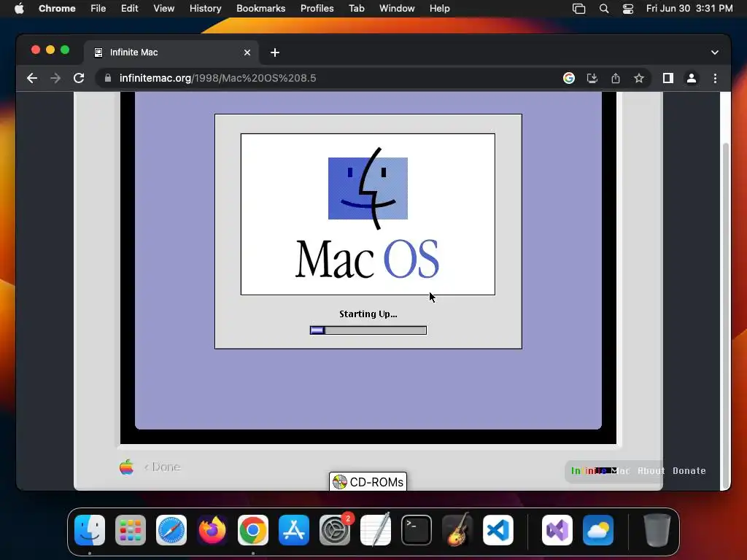Open a new tab with the plus button
Screen dimensions: 747x560
click(275, 52)
